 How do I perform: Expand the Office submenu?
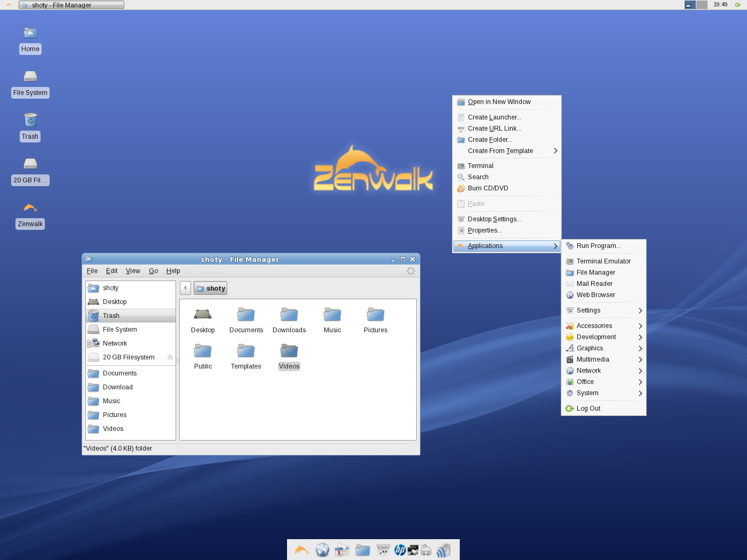coord(586,382)
